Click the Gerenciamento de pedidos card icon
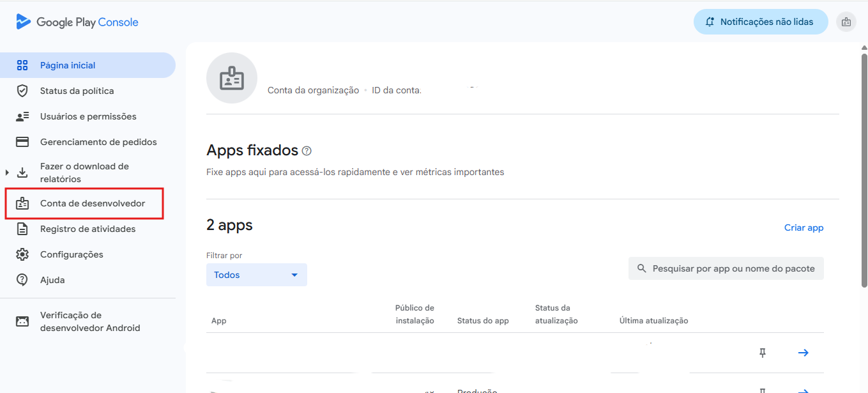This screenshot has width=868, height=393. (22, 142)
